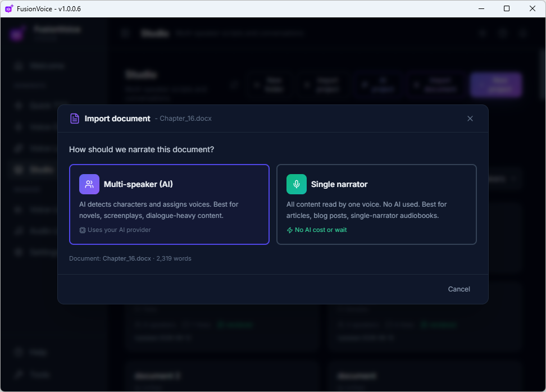Click the green microphone icon
Screen dimensions: 546x392
297,184
